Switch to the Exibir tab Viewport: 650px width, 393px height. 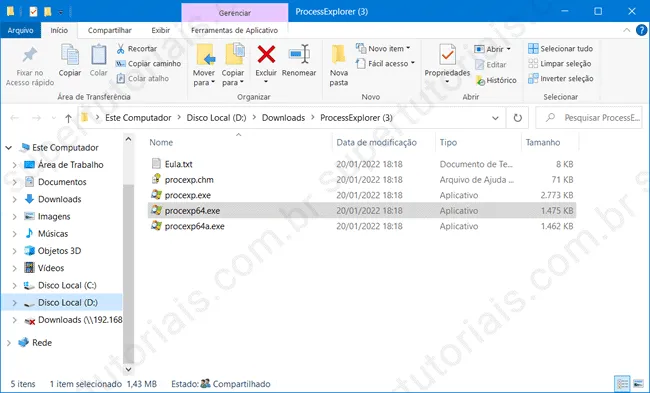click(161, 30)
